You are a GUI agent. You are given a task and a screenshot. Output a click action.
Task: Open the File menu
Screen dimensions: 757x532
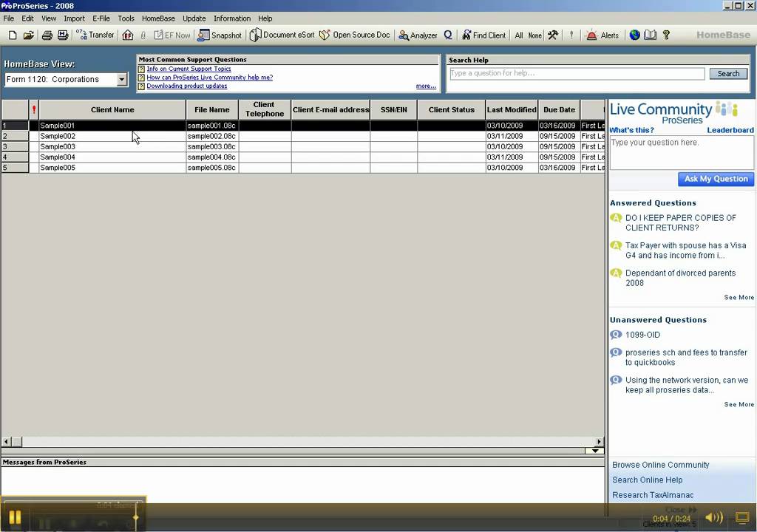coord(9,18)
